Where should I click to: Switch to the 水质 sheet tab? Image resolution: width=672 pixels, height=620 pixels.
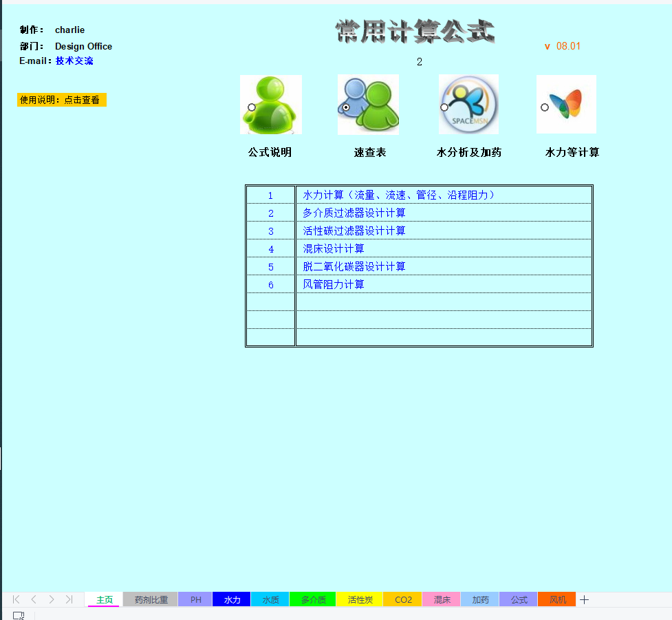click(270, 599)
